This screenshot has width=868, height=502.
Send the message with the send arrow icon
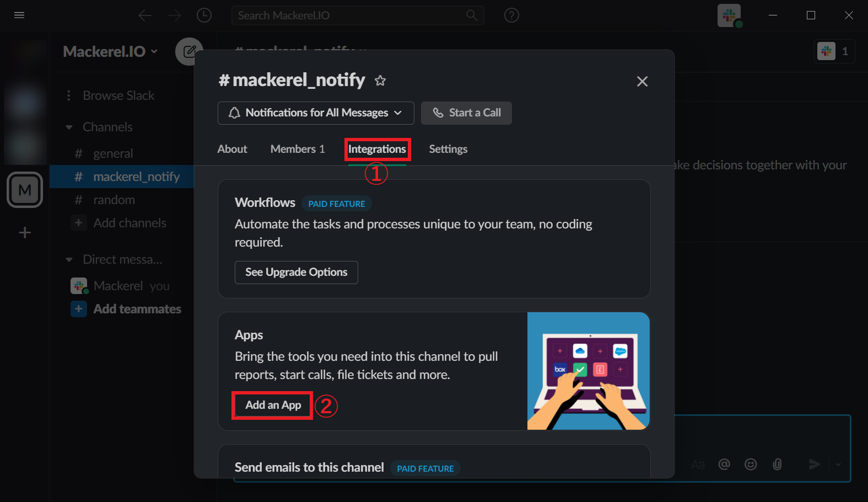[x=815, y=464]
